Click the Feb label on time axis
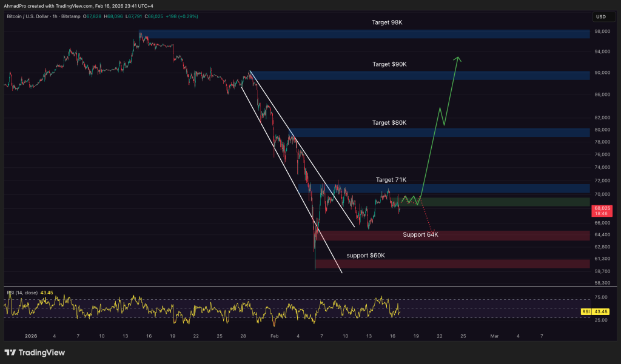The image size is (621, 364). 274,335
